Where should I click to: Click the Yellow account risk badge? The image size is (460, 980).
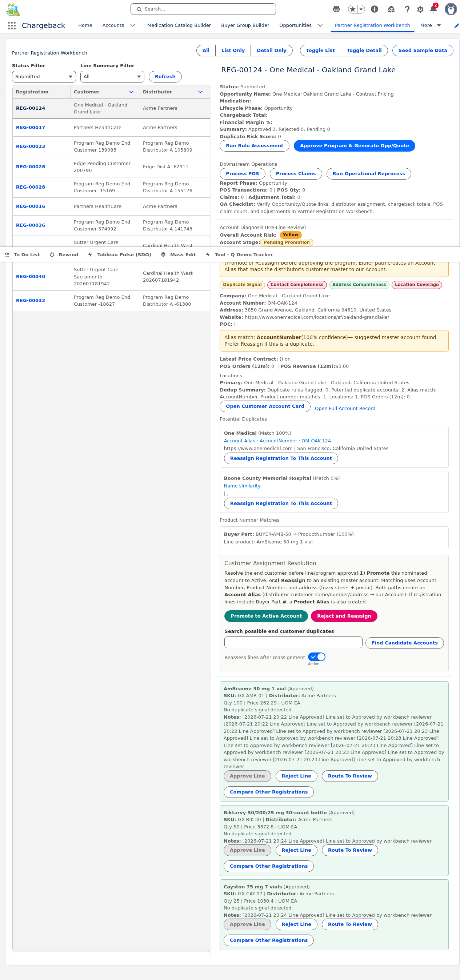pos(290,235)
